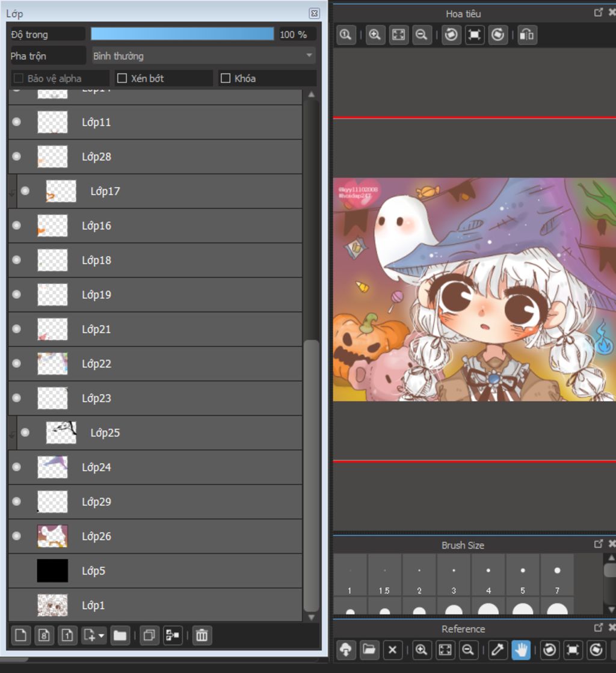Rotate the navigator view to the left

click(451, 35)
